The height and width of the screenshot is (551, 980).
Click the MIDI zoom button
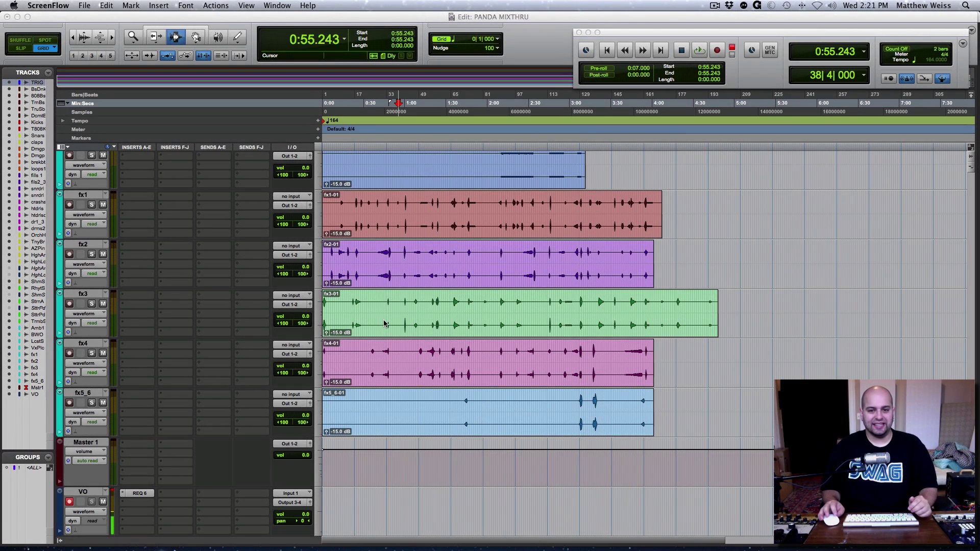[x=100, y=37]
